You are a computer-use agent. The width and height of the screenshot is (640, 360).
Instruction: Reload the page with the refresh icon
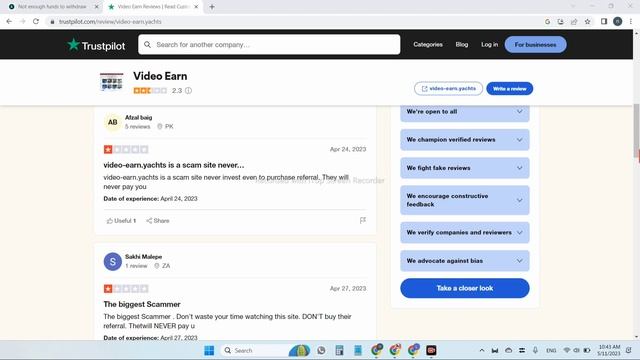(36, 22)
